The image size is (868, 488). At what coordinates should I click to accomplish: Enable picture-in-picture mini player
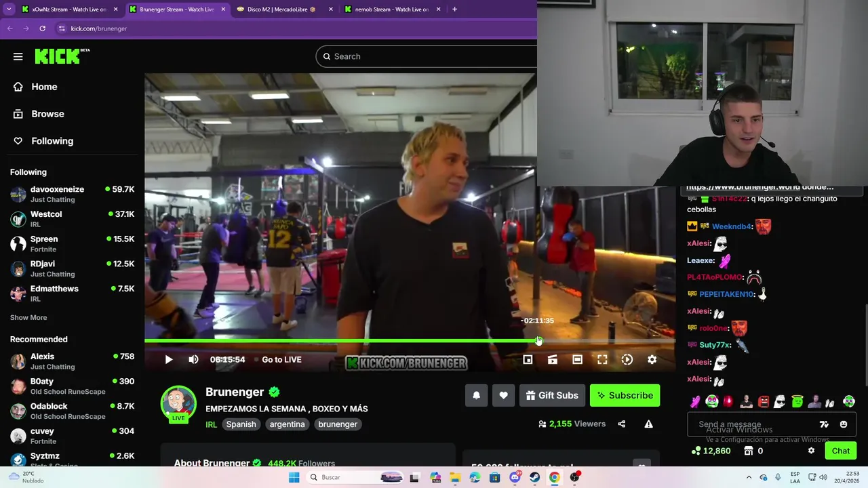point(528,360)
